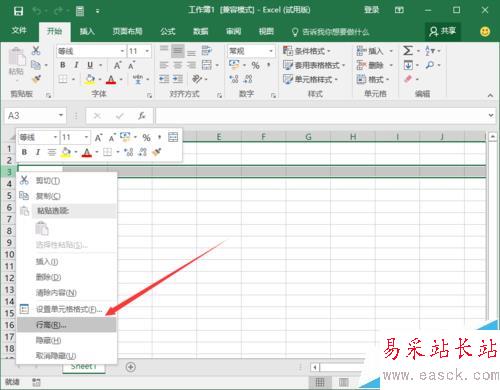The image size is (500, 390).
Task: Click the Fill down icon in editing group
Action: point(408,65)
